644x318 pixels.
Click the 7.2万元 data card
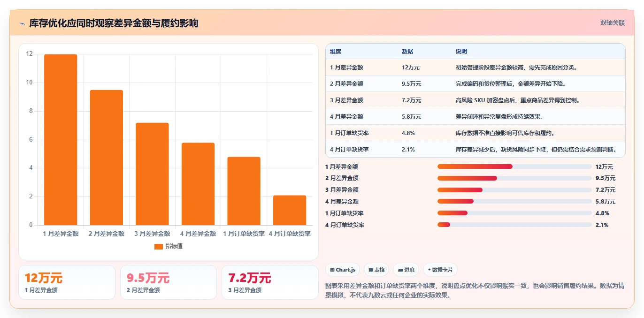click(270, 282)
